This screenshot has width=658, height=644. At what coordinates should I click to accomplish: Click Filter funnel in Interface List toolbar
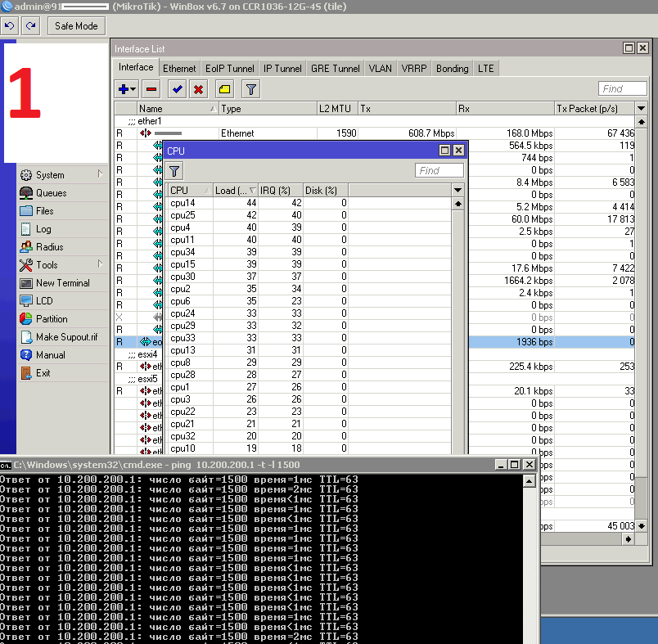(x=251, y=89)
